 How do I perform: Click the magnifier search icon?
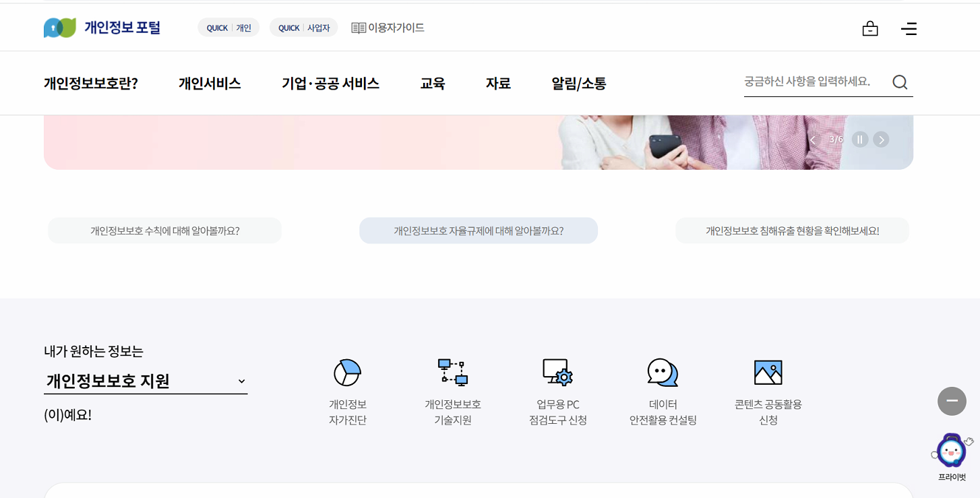[900, 82]
